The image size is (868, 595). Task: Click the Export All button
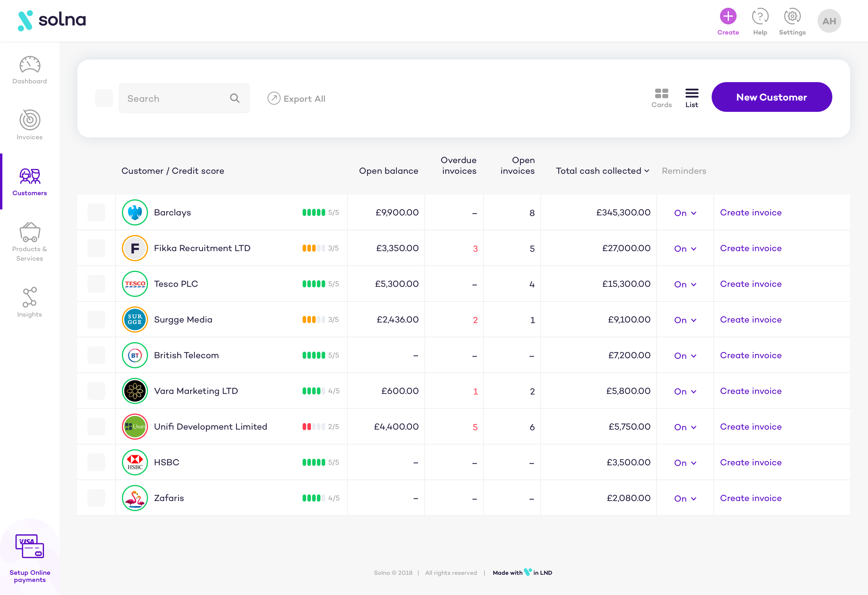[x=295, y=98]
